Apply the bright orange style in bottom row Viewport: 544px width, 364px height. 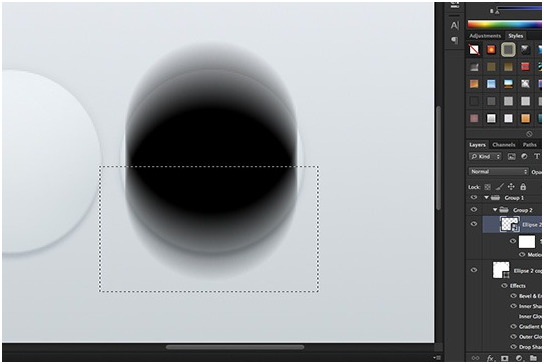tap(525, 118)
